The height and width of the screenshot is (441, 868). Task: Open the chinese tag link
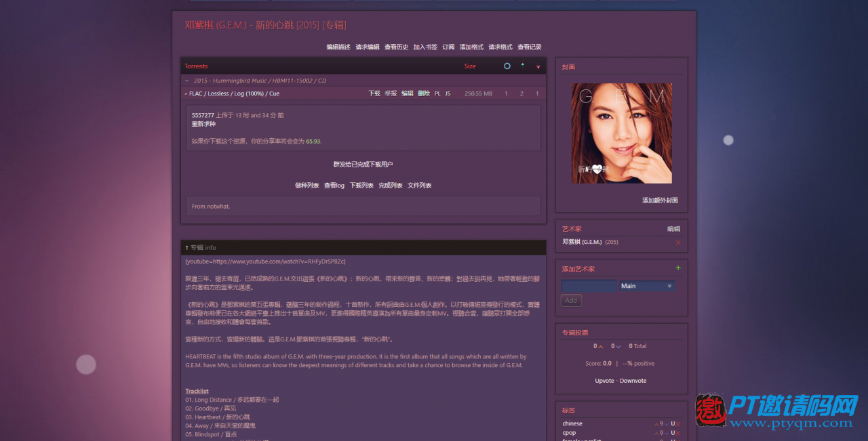click(x=572, y=424)
